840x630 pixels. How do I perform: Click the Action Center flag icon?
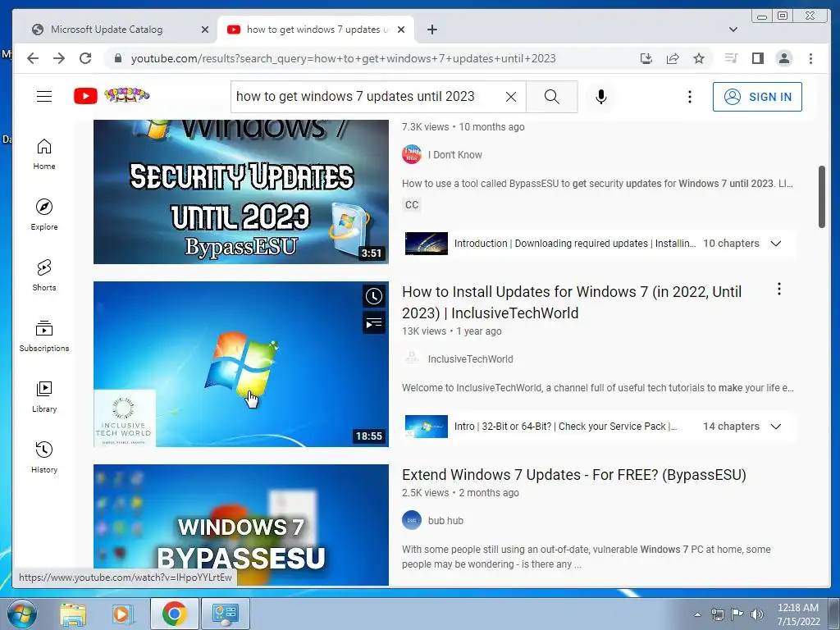737,614
